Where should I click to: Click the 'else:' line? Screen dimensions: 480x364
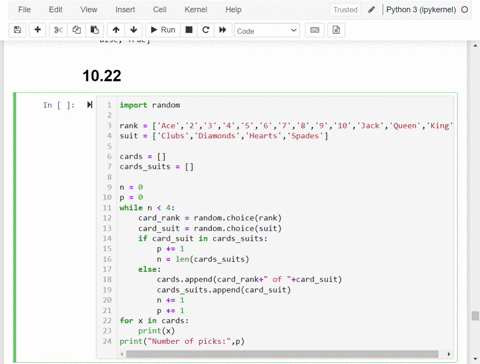coord(149,269)
